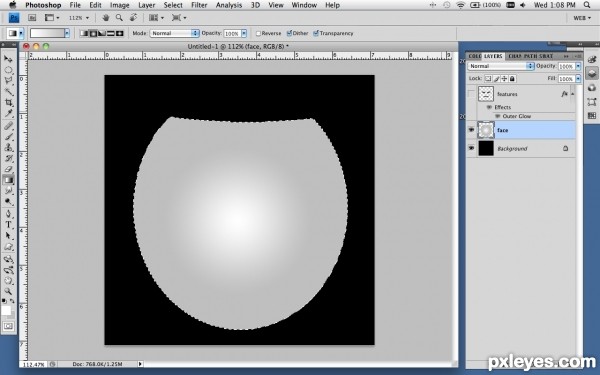This screenshot has width=600, height=375.
Task: Switch to the Paths tab
Action: click(x=530, y=56)
